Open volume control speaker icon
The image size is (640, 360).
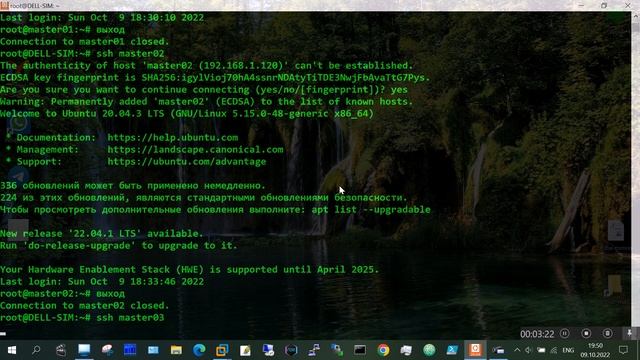tap(529, 350)
